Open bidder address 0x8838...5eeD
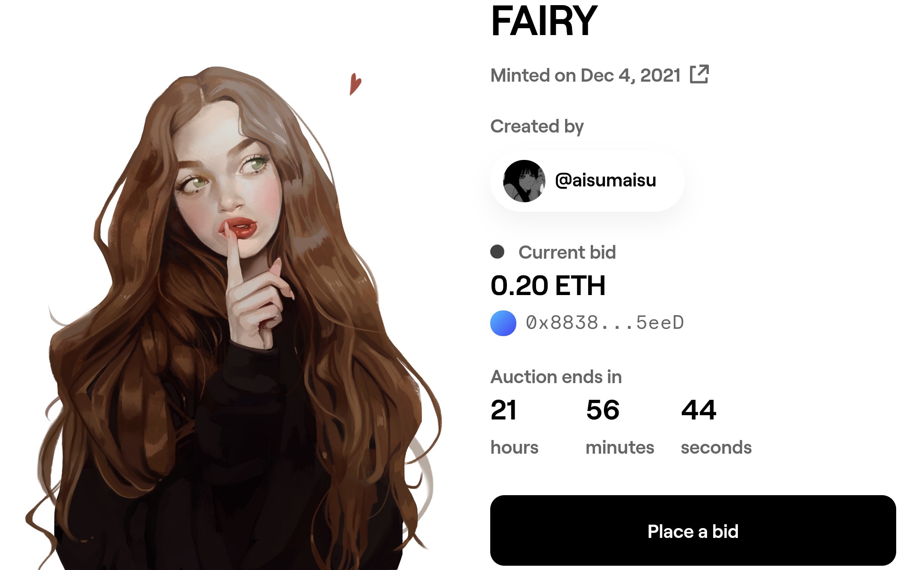 (605, 323)
